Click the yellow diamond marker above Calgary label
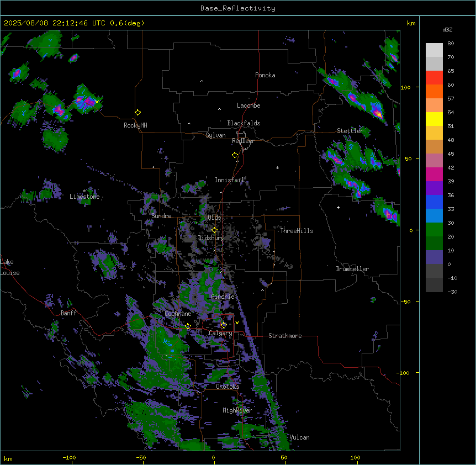Image resolution: width=476 pixels, height=465 pixels. pos(224,325)
